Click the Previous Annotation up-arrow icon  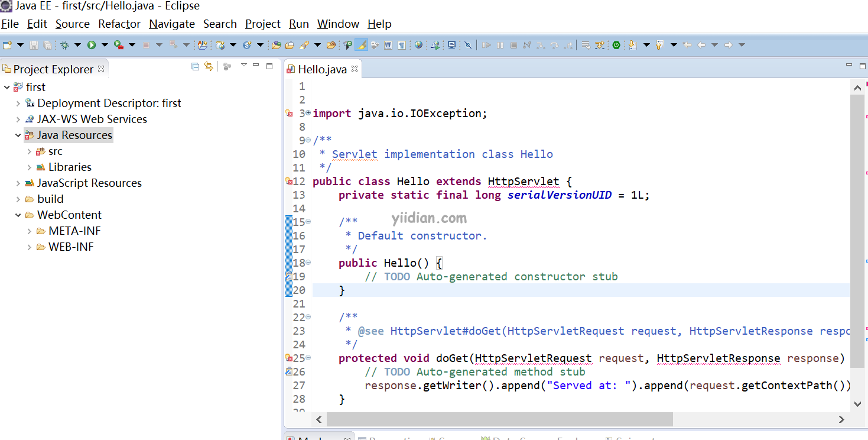[x=660, y=45]
